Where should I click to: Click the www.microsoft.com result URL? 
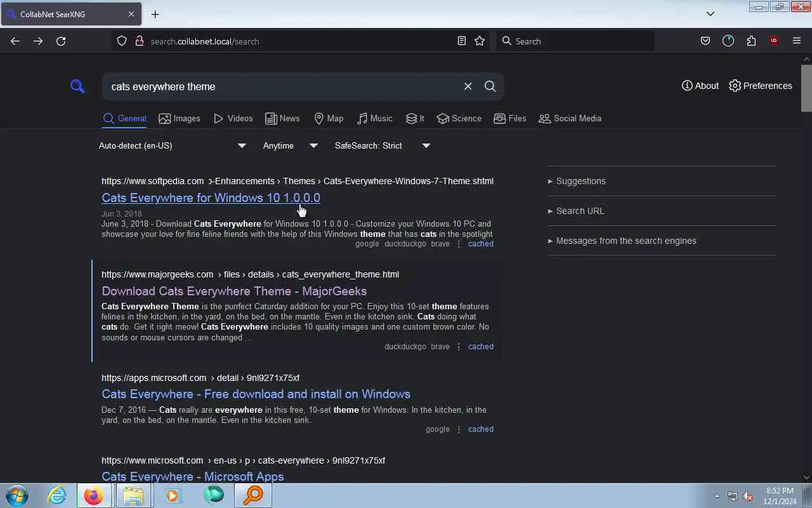[243, 460]
